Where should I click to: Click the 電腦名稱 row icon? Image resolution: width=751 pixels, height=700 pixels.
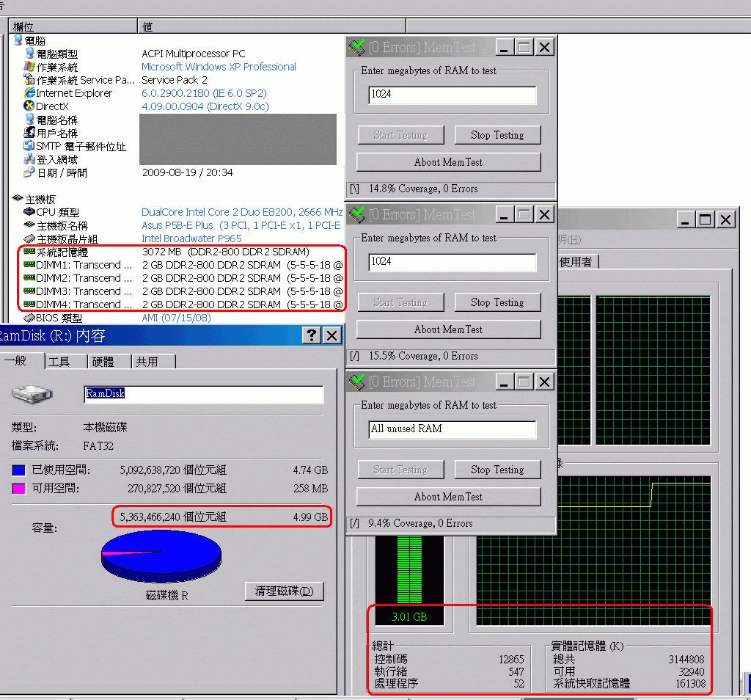click(29, 120)
